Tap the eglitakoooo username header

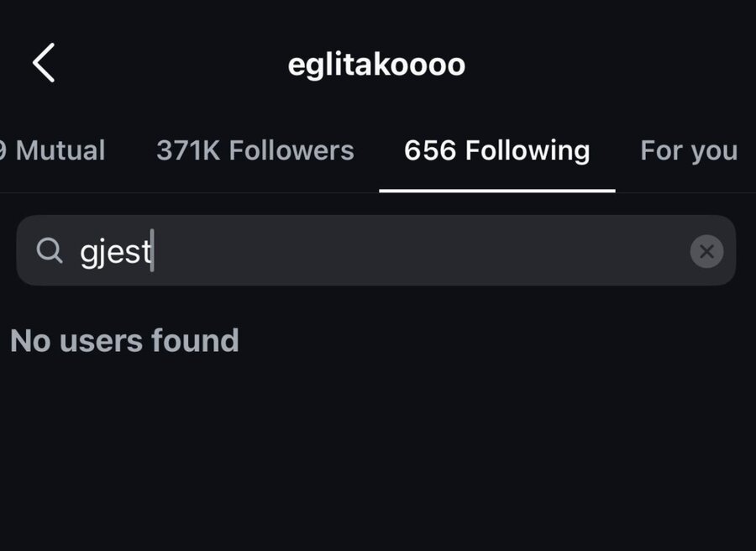[376, 65]
